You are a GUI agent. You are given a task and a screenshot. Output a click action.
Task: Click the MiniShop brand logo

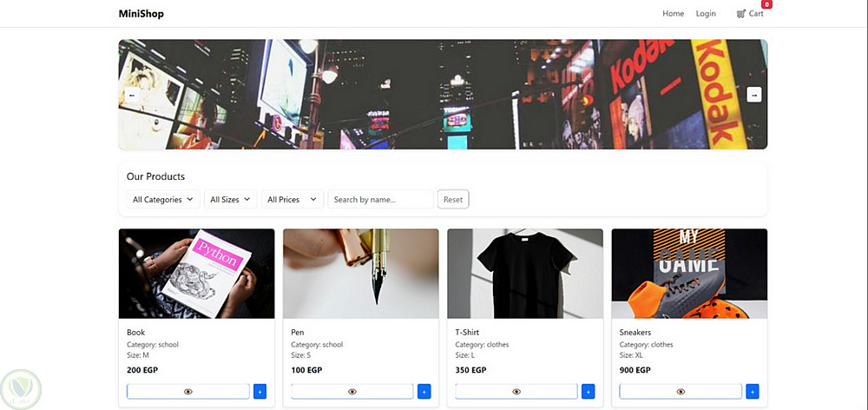tap(141, 14)
